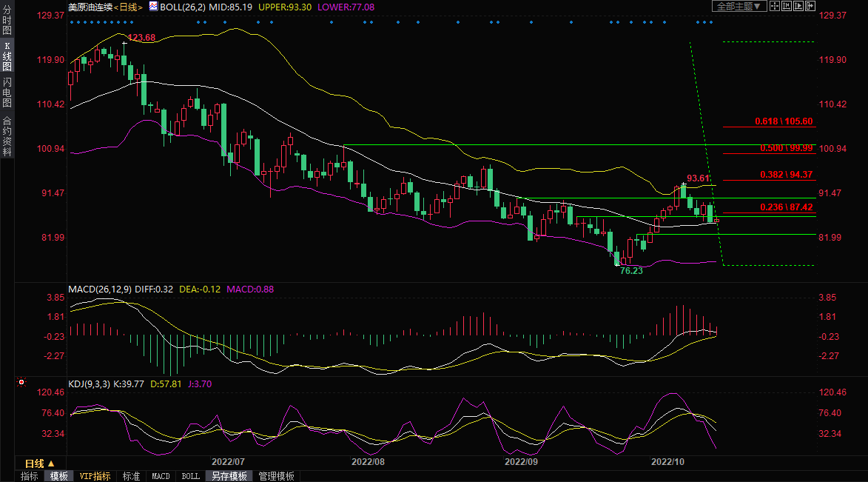This screenshot has width=868, height=482.
Task: Click the 另存模板 button
Action: pyautogui.click(x=228, y=476)
